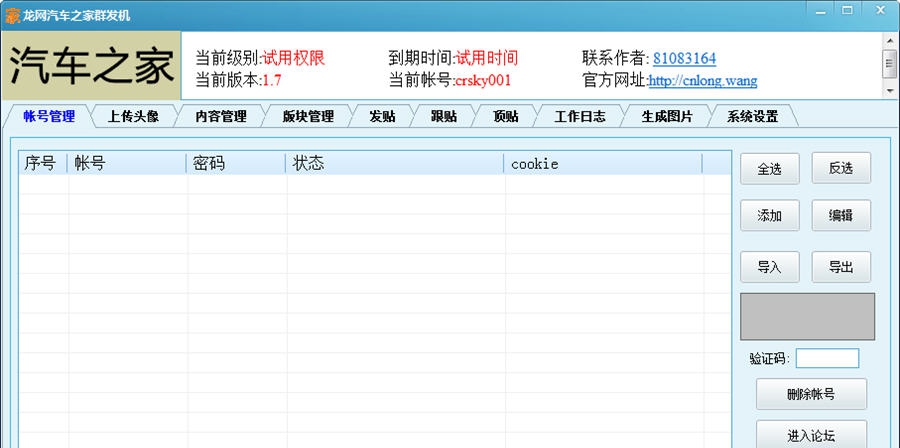Click the 密码 column header
This screenshot has width=900, height=448.
236,164
